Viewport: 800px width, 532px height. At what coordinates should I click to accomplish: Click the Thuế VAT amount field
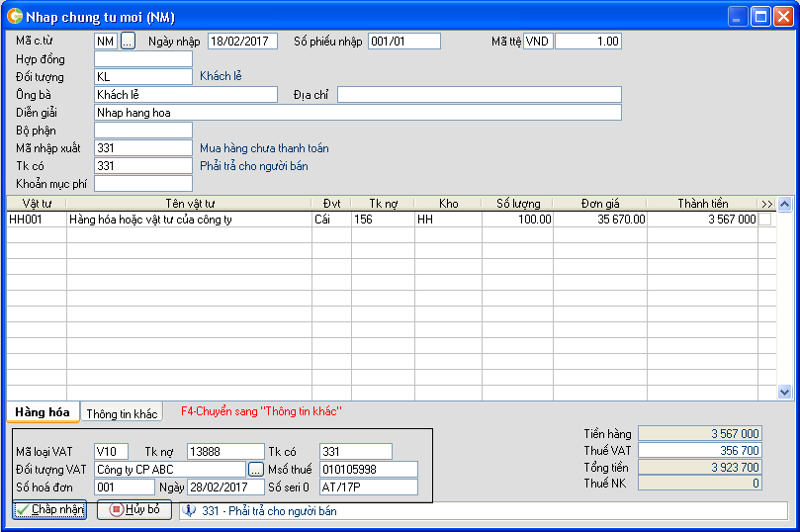click(700, 450)
